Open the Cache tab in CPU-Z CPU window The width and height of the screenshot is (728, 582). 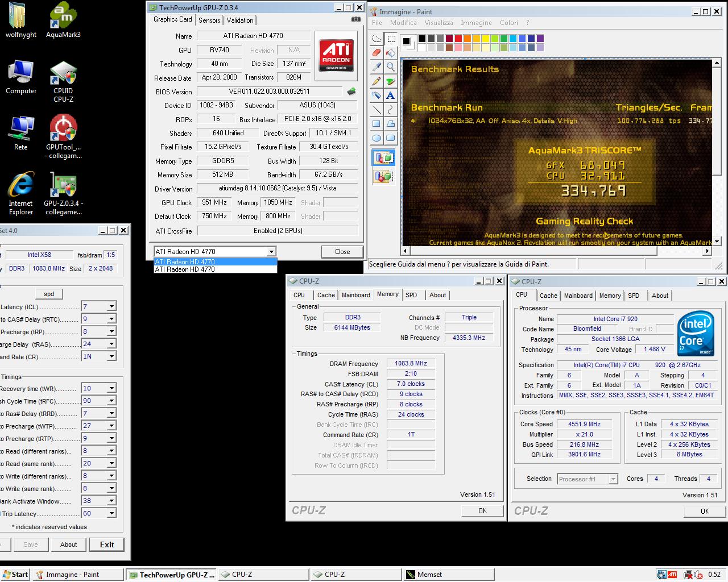click(548, 296)
